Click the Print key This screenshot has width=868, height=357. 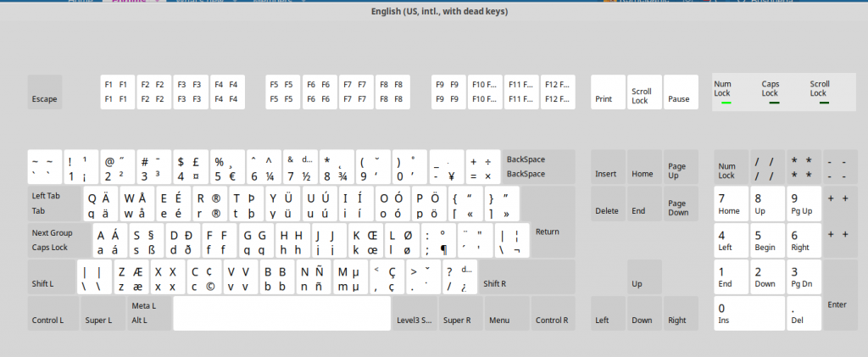(607, 92)
